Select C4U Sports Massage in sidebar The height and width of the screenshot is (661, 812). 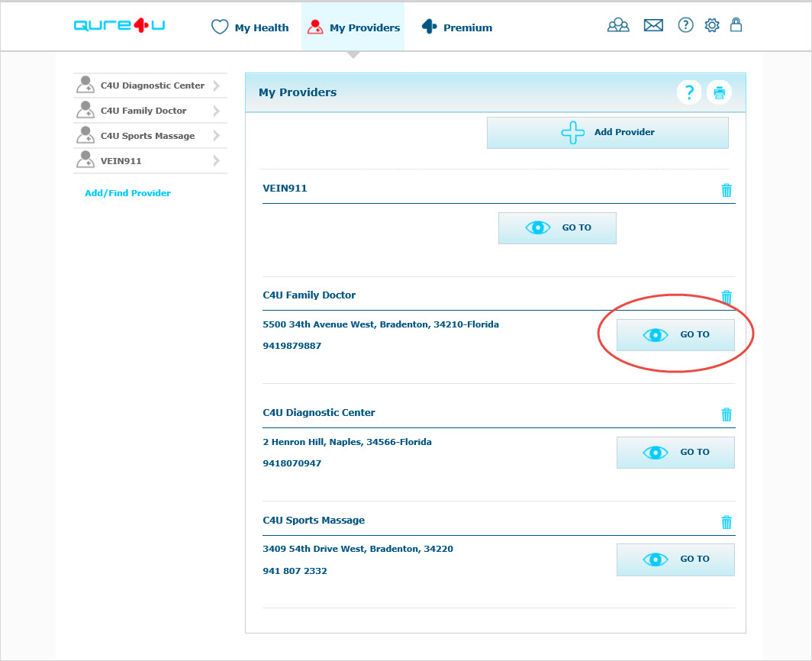pyautogui.click(x=150, y=136)
